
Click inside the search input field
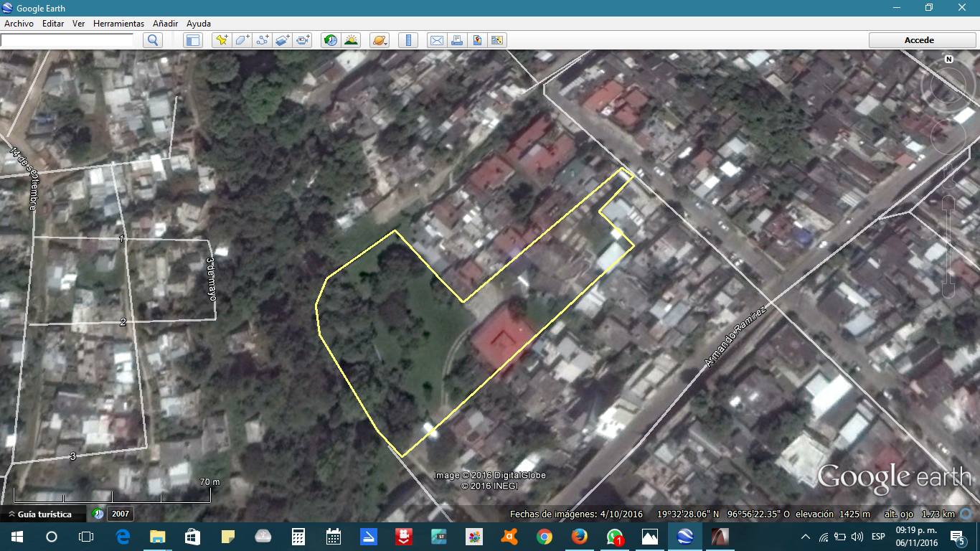(68, 40)
